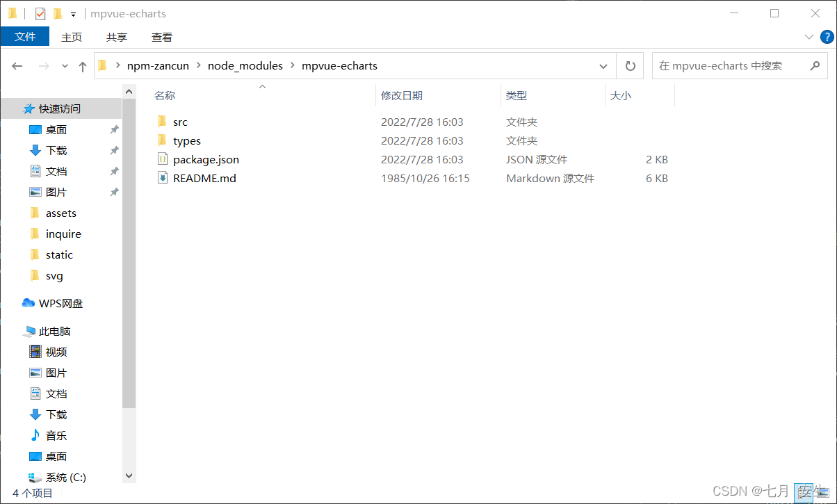The image size is (837, 504).
Task: Open the src folder
Action: [180, 122]
